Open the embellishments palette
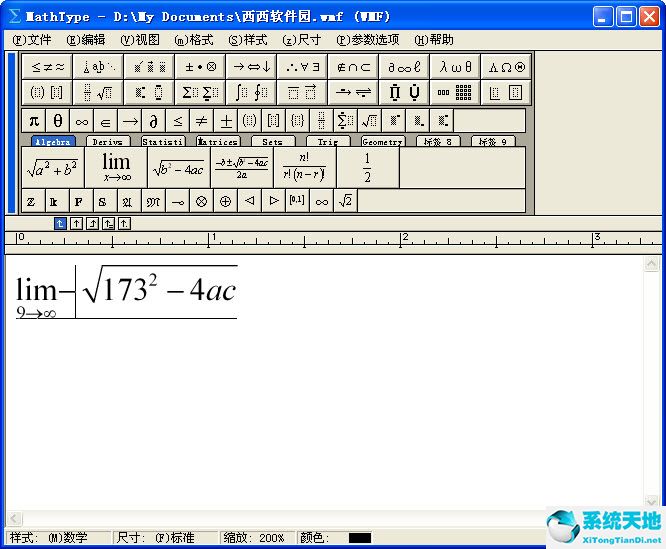 (149, 67)
